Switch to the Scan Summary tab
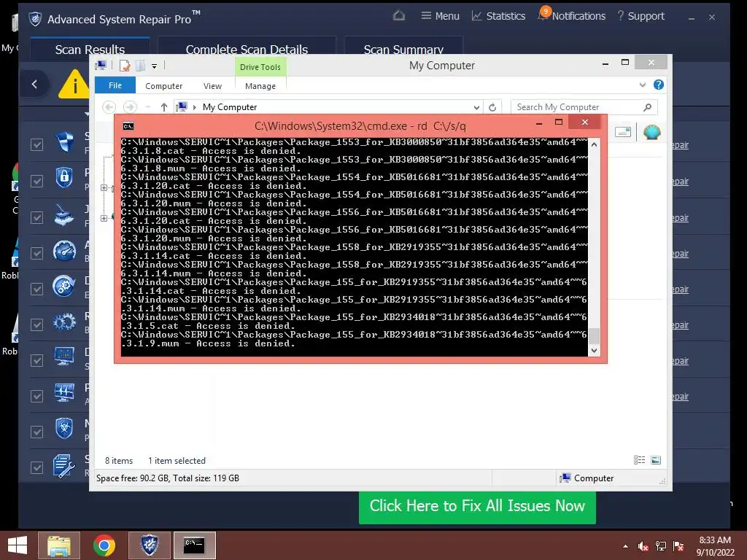The width and height of the screenshot is (747, 560). point(403,49)
